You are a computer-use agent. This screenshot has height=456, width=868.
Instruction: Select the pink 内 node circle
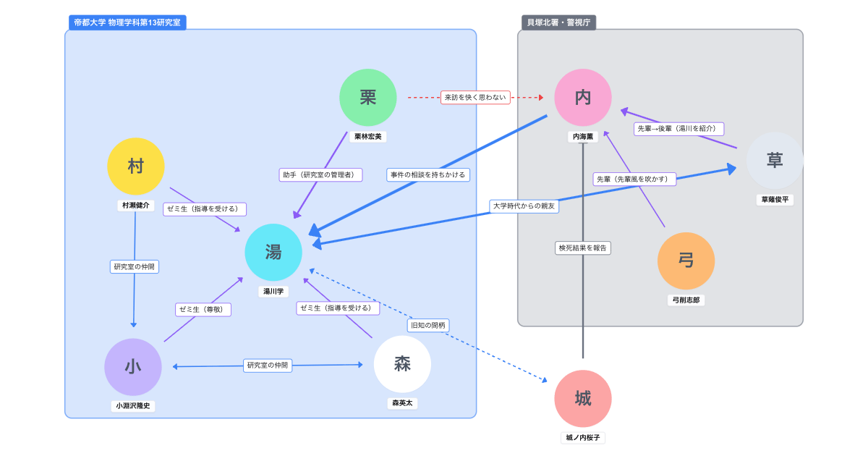point(583,98)
